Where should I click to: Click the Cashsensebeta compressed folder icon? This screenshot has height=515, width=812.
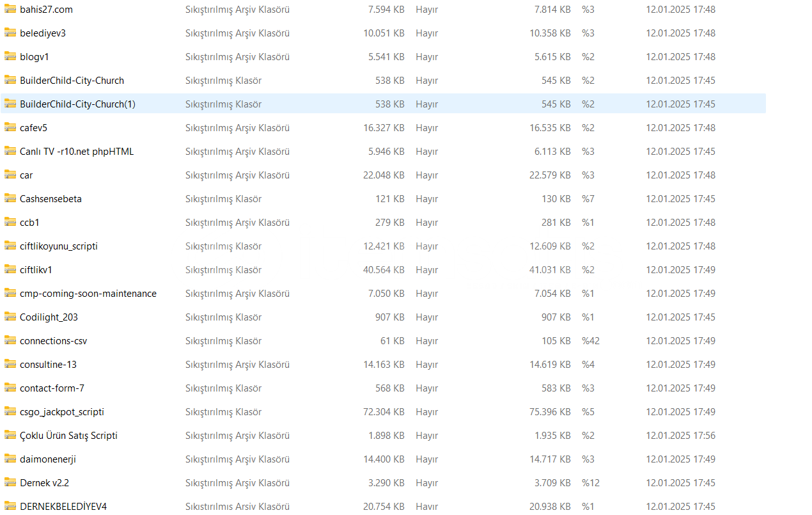(x=10, y=198)
